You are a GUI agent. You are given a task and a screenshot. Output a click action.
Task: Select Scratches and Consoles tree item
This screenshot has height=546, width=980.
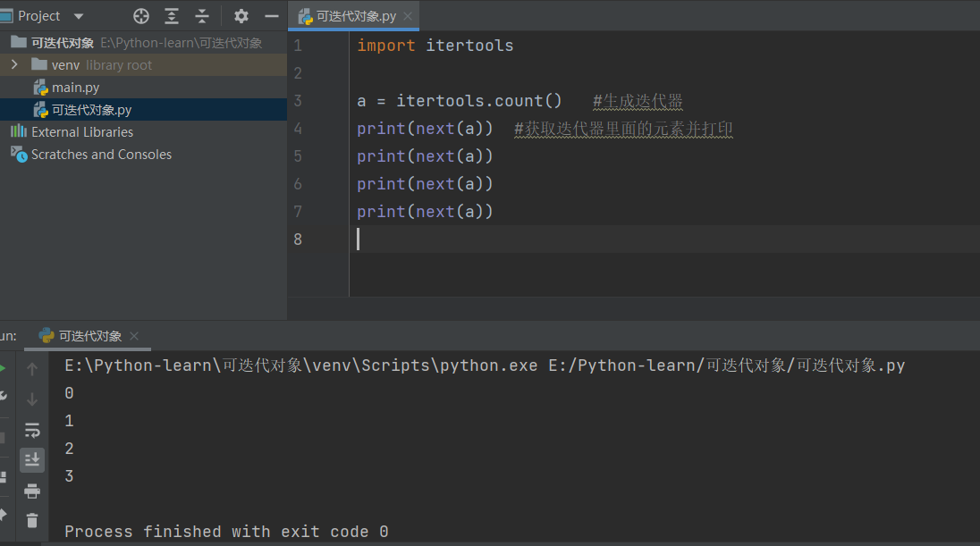pyautogui.click(x=101, y=155)
